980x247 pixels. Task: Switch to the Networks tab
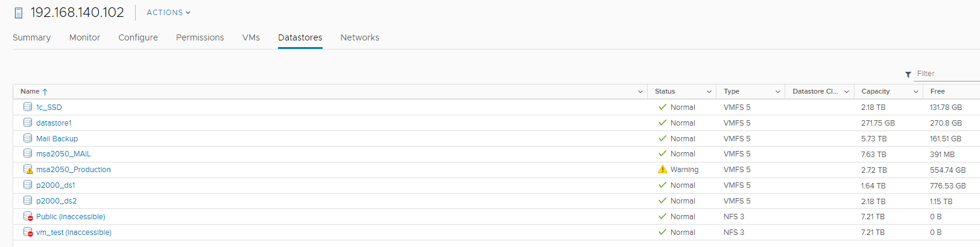click(360, 37)
